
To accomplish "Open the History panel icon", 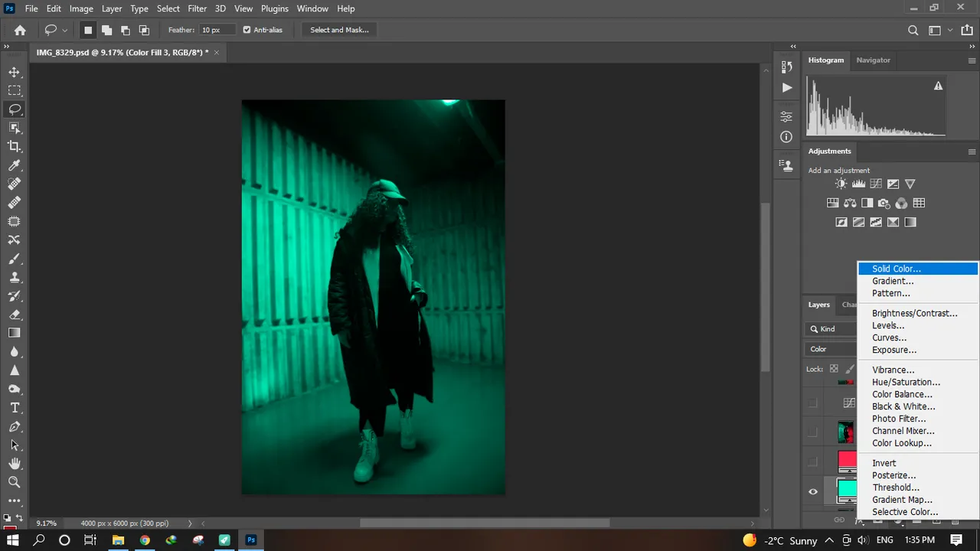I will (786, 67).
